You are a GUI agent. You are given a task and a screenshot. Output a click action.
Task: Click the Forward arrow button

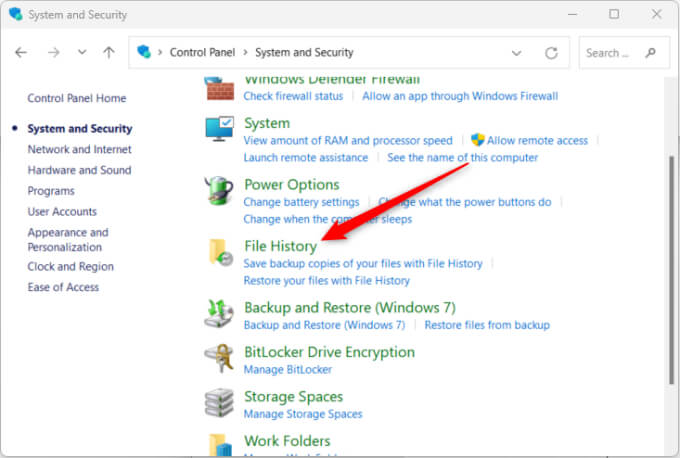(x=54, y=53)
